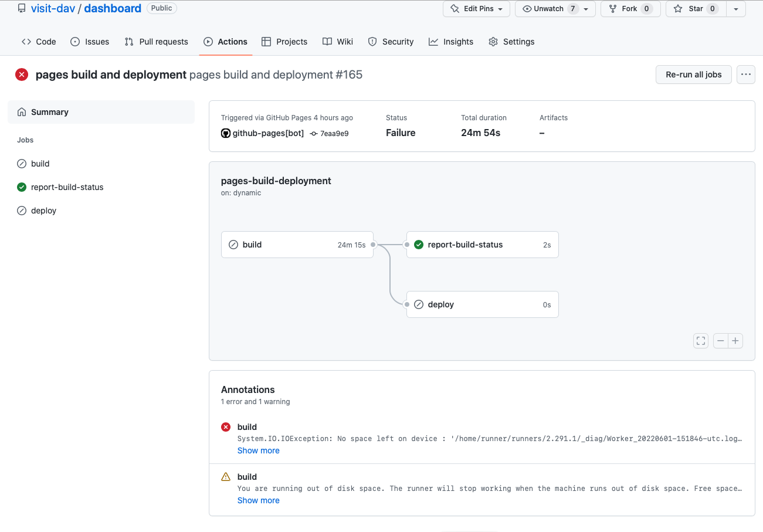Image resolution: width=763 pixels, height=532 pixels.
Task: Click the green check icon next to report-build-status in sidebar
Action: pyautogui.click(x=22, y=187)
